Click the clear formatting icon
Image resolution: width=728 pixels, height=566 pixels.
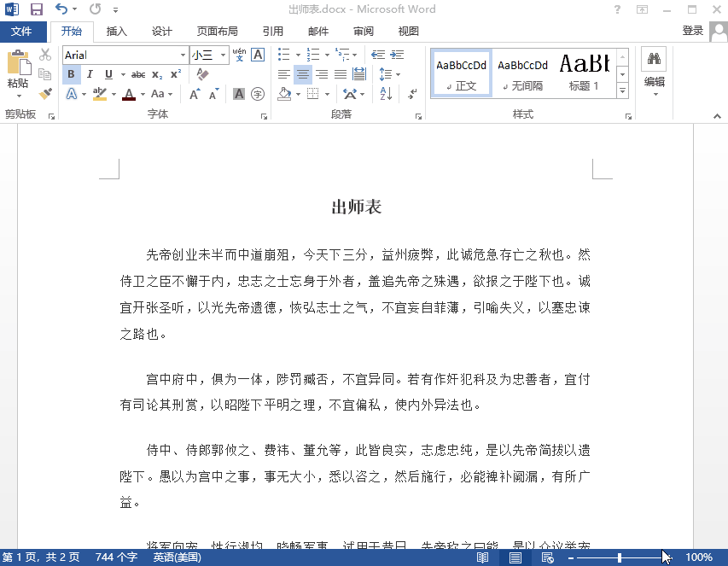(x=201, y=74)
